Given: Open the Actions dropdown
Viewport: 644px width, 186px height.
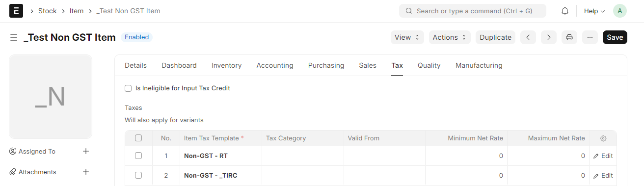Looking at the screenshot, I should 450,37.
